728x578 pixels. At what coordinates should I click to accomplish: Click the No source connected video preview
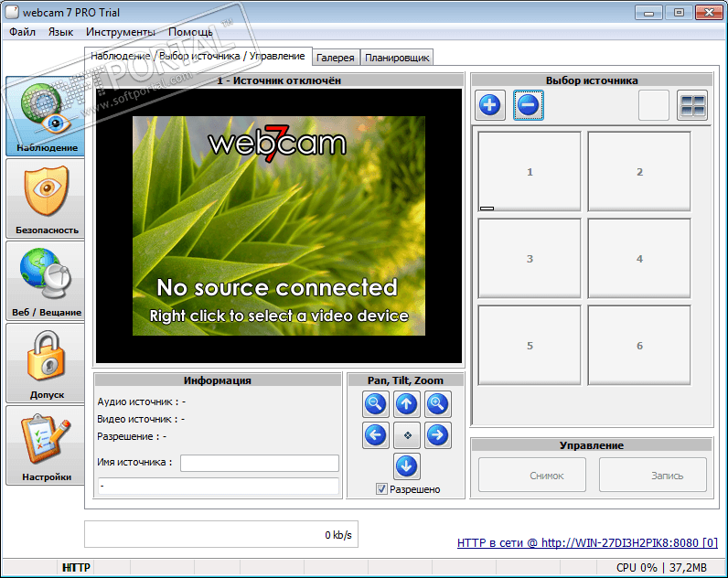pos(279,226)
